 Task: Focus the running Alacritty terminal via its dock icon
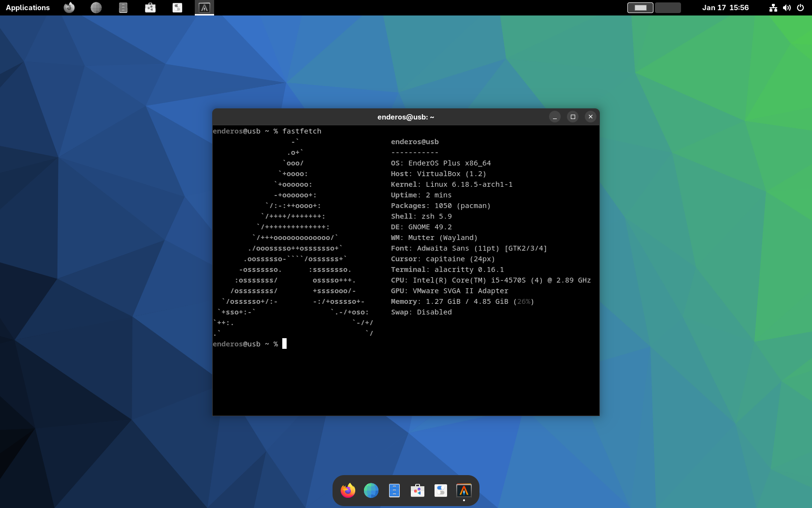tap(464, 490)
